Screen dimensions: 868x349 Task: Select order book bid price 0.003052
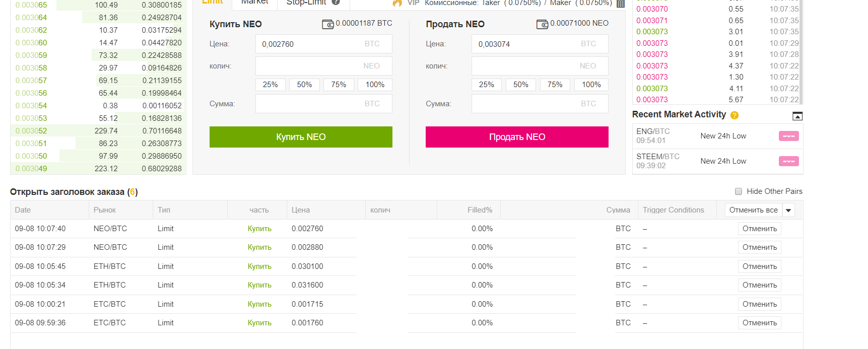[31, 131]
